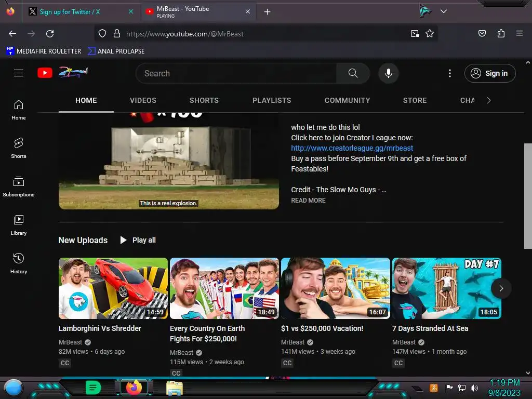Open the green notes app in taskbar

[x=93, y=388]
